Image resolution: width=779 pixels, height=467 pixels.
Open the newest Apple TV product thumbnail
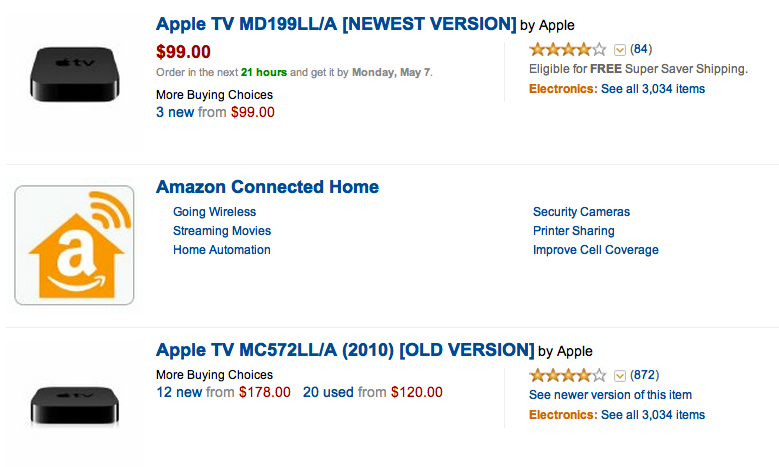(x=75, y=74)
